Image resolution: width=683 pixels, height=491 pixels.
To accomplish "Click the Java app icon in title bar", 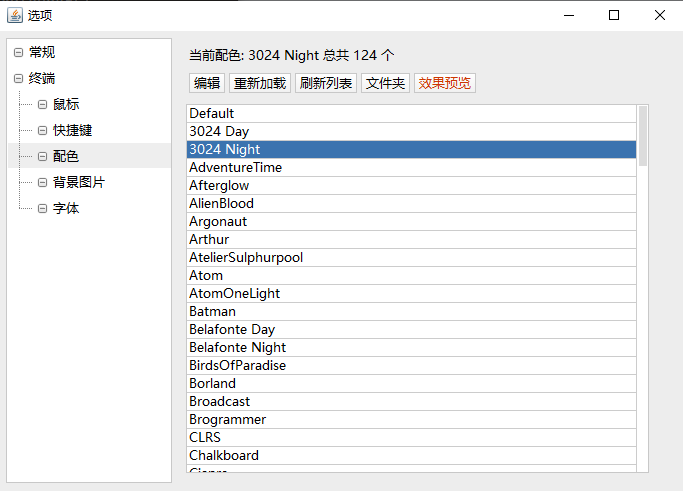I will pos(15,15).
